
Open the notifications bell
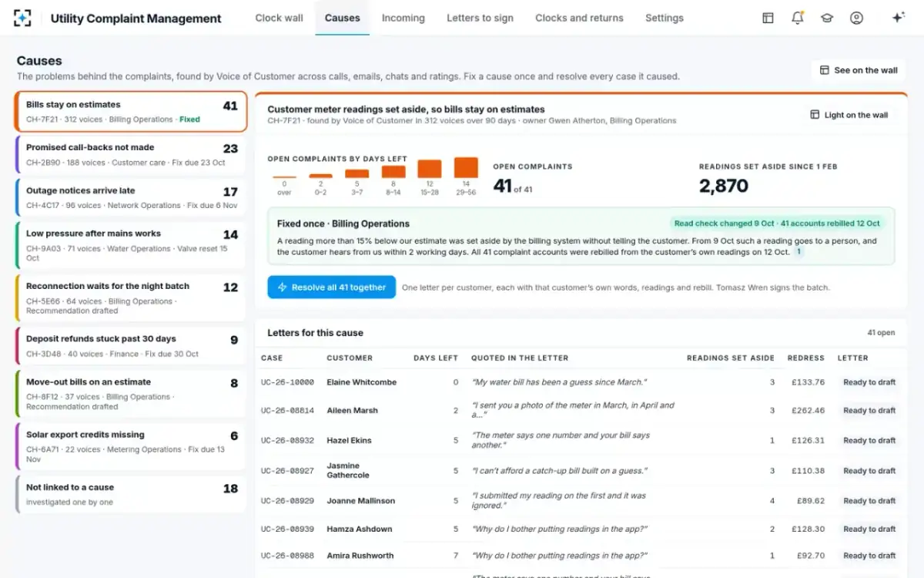tap(797, 18)
